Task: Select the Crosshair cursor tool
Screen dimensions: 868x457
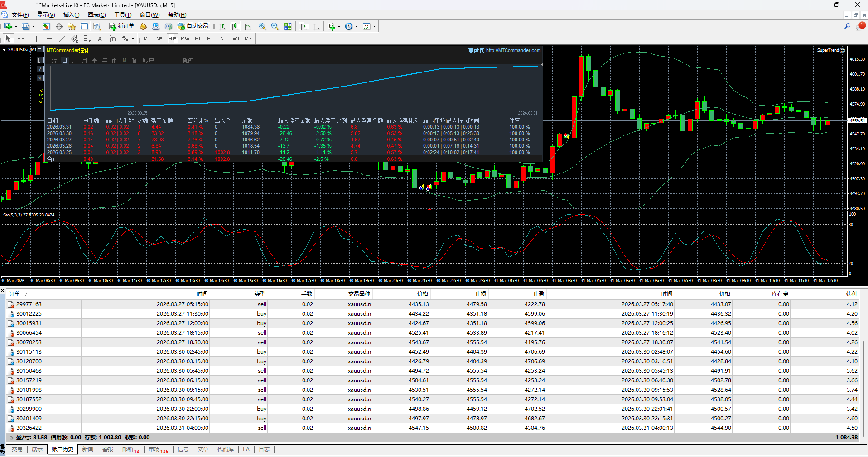Action: tap(21, 38)
